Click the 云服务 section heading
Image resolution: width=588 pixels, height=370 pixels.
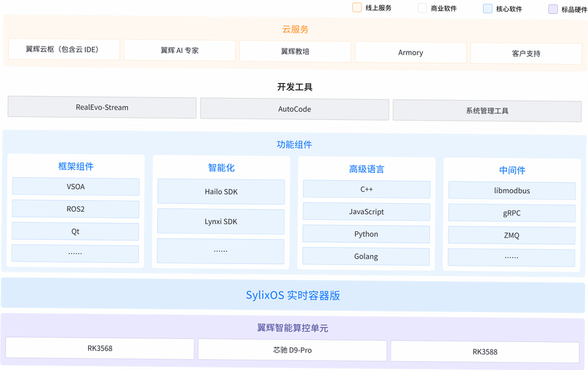(295, 29)
